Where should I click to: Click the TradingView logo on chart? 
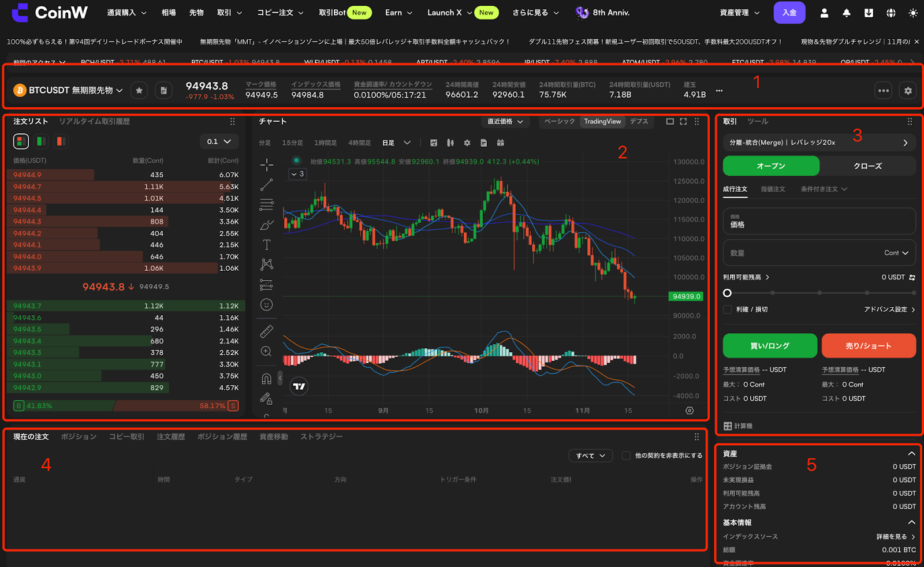tap(299, 386)
